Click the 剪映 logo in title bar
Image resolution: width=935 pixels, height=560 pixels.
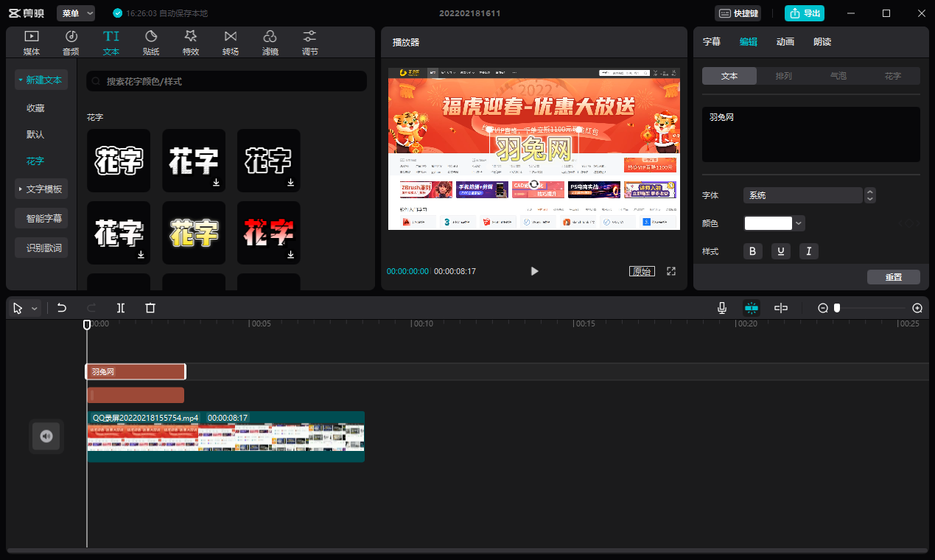point(27,13)
